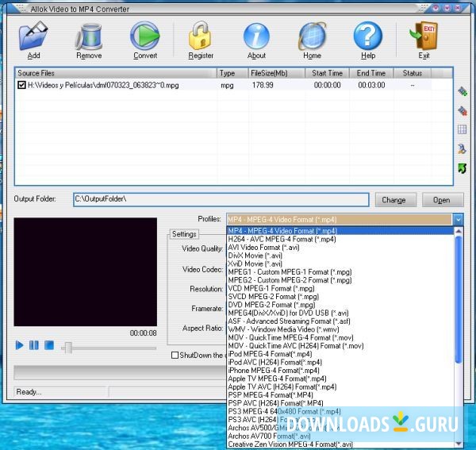The width and height of the screenshot is (476, 450).
Task: Click the top film-strip icon beside file list
Action: [x=463, y=91]
